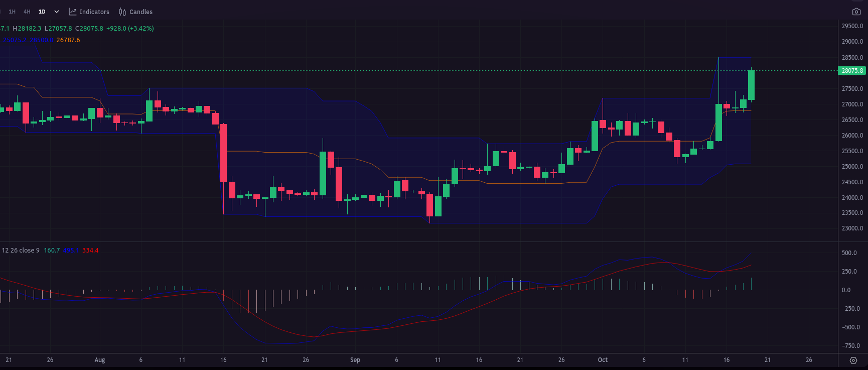
Task: Click the -750.0 MACD axis label
Action: click(x=851, y=346)
